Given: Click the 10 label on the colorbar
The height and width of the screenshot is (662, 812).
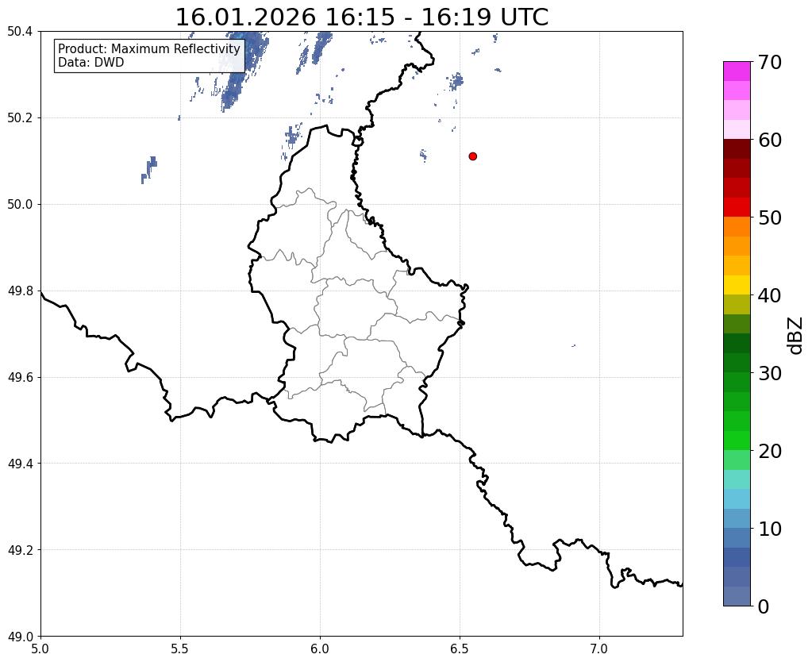Looking at the screenshot, I should coord(770,529).
